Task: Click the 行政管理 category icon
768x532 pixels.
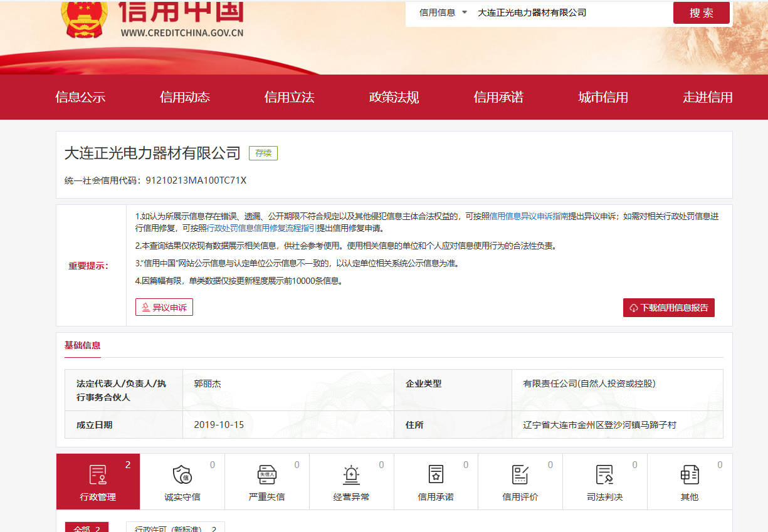Action: click(x=98, y=475)
